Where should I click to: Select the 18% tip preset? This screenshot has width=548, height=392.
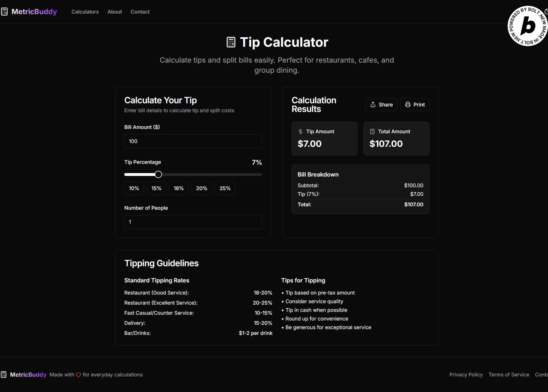179,188
